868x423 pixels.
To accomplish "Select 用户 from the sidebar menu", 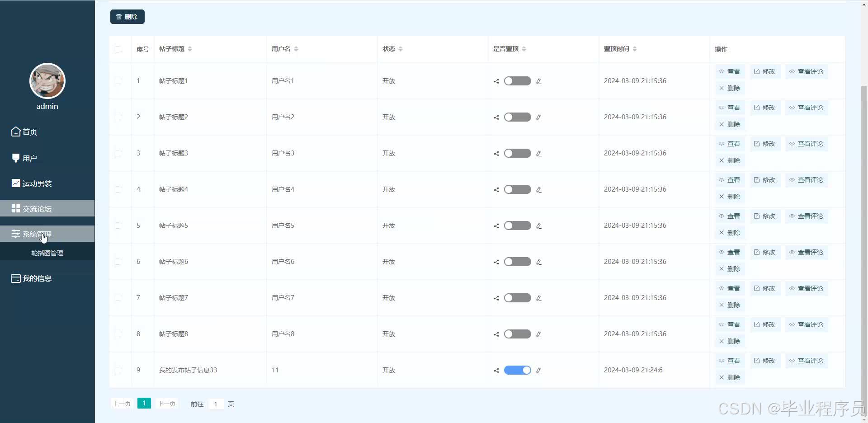I will (29, 158).
